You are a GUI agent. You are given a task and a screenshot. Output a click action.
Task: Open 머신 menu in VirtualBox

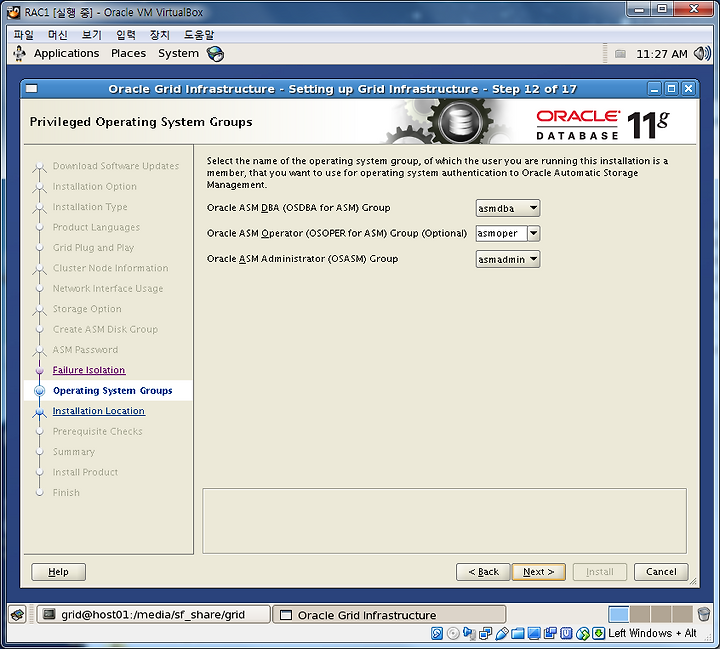58,35
